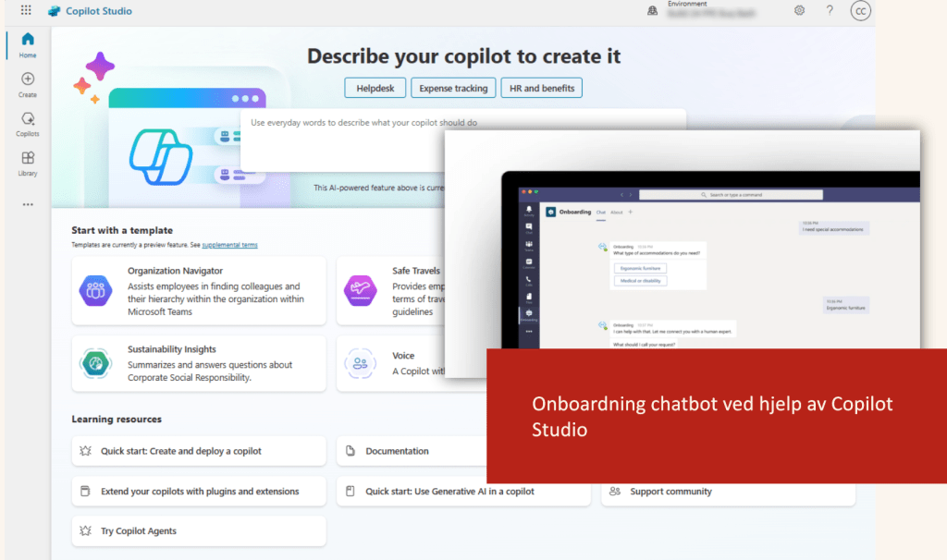Open the Sustainability Insights template card

(x=199, y=364)
